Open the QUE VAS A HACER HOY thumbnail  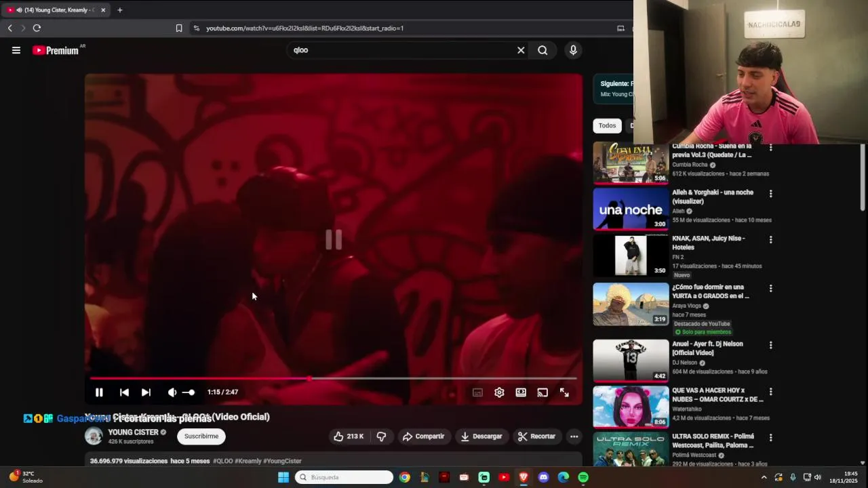[631, 407]
